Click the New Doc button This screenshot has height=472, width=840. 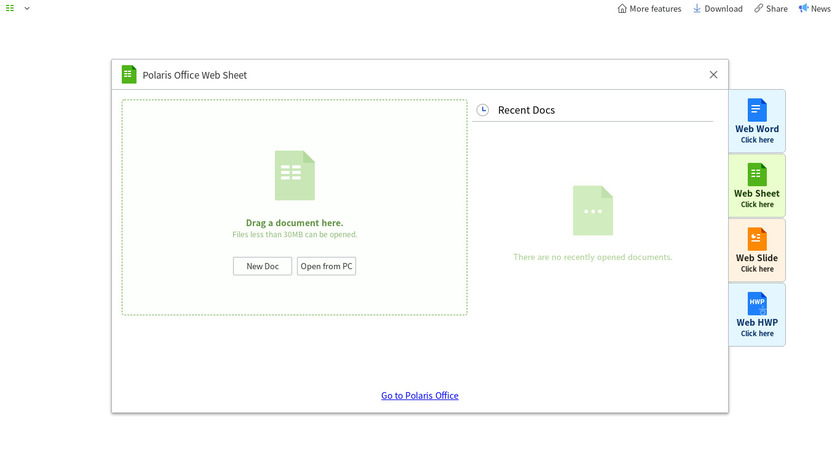[x=262, y=266]
